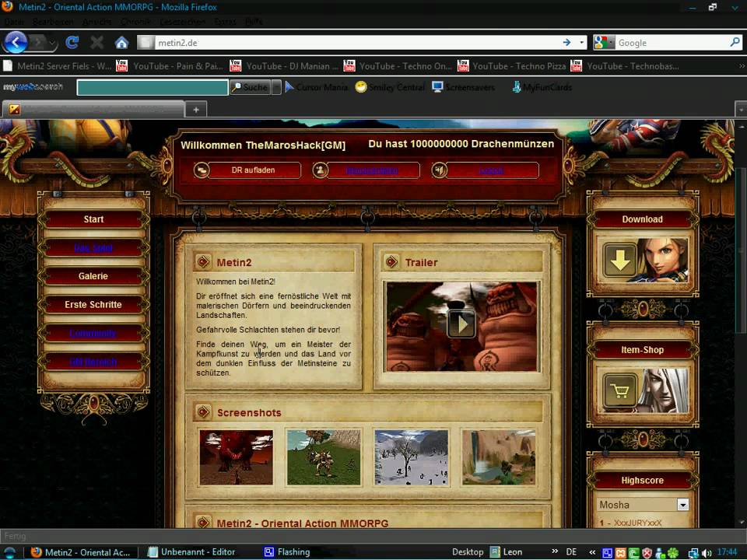Image resolution: width=747 pixels, height=560 pixels.
Task: Open the Leon toolbar on the taskbar
Action: (x=506, y=552)
